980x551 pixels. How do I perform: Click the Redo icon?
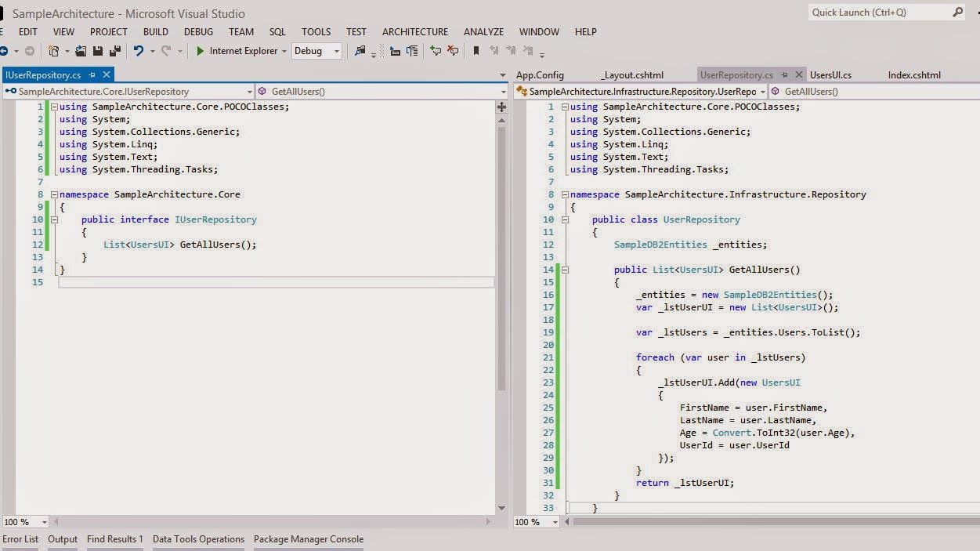(x=165, y=50)
